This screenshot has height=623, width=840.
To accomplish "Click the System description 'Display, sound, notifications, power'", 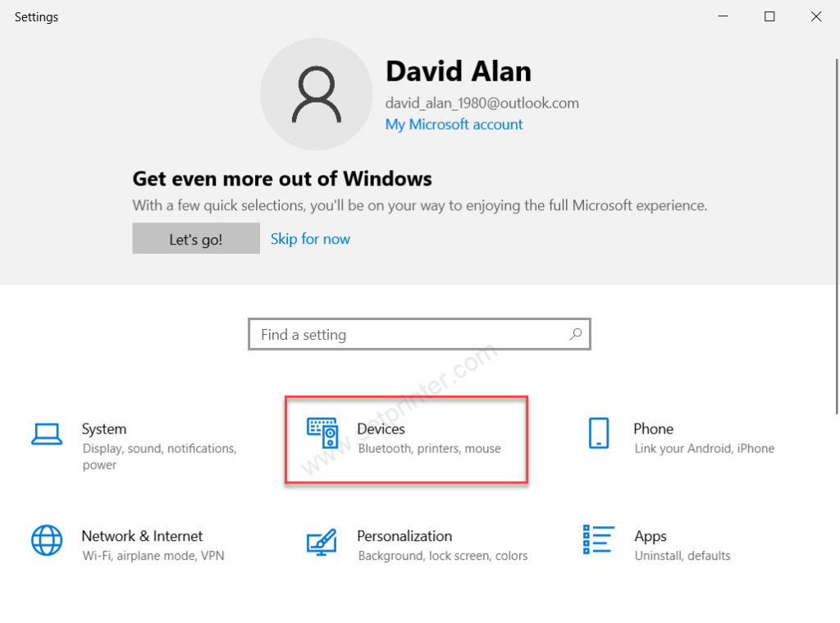I will [x=159, y=456].
